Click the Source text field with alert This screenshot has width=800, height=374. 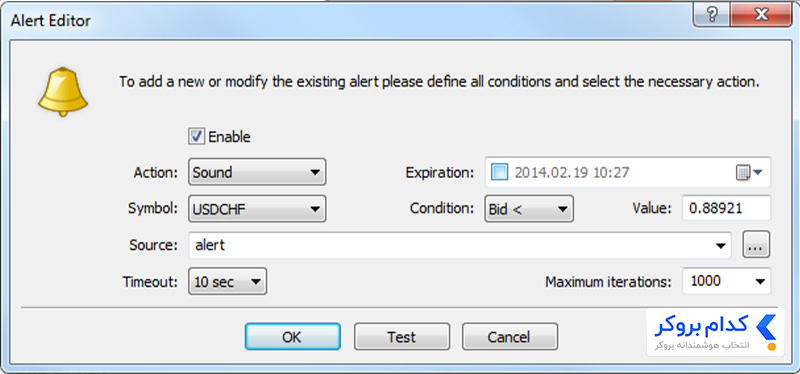[460, 245]
